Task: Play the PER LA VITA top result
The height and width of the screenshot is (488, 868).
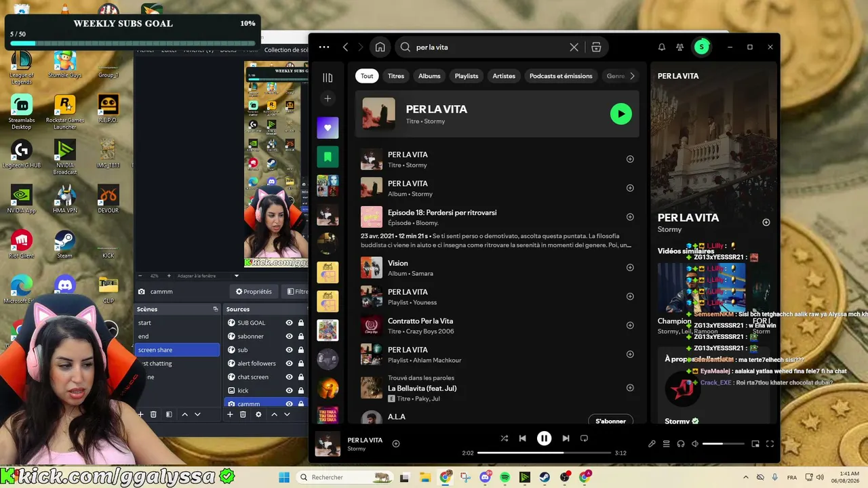Action: click(620, 114)
